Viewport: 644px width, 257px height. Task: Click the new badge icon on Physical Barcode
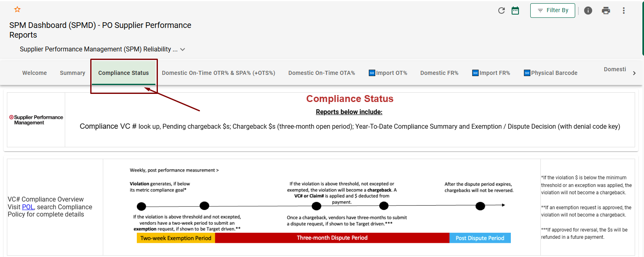[x=527, y=73]
